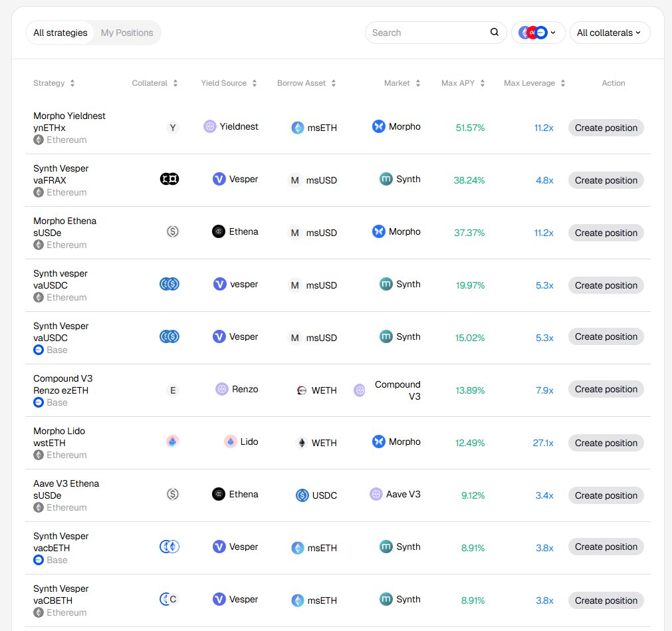This screenshot has height=631, width=672.
Task: Click the E collateral icon for ezETH
Action: [173, 390]
